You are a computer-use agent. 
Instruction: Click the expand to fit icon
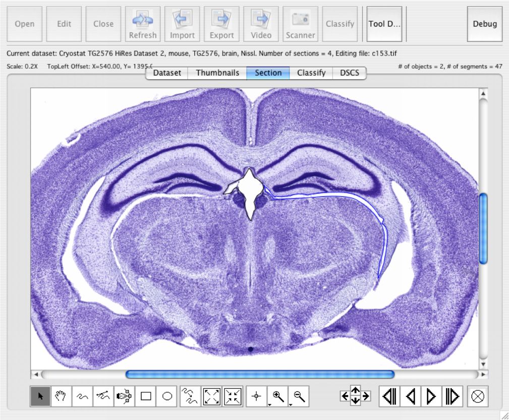pos(211,396)
